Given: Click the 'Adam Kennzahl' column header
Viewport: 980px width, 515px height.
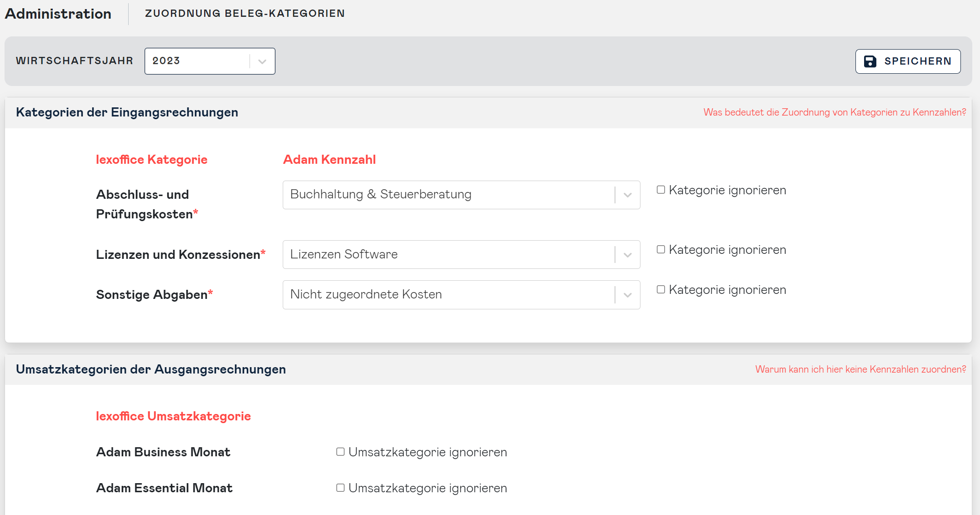Looking at the screenshot, I should click(330, 160).
